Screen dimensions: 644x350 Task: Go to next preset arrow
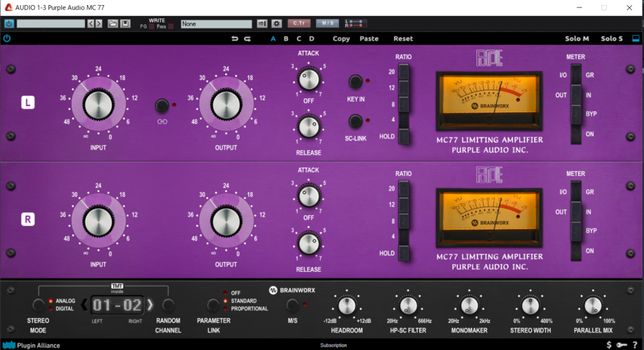pos(99,24)
